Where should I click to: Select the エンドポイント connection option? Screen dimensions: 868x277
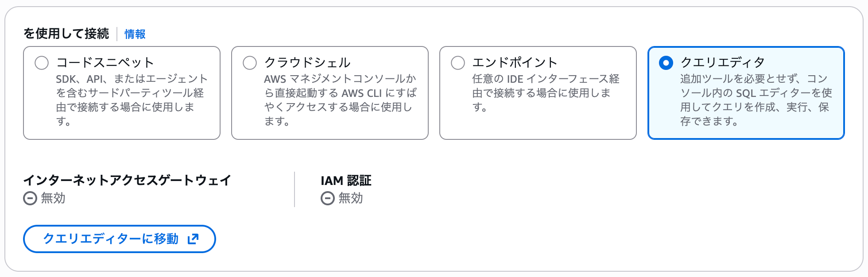tap(538, 92)
